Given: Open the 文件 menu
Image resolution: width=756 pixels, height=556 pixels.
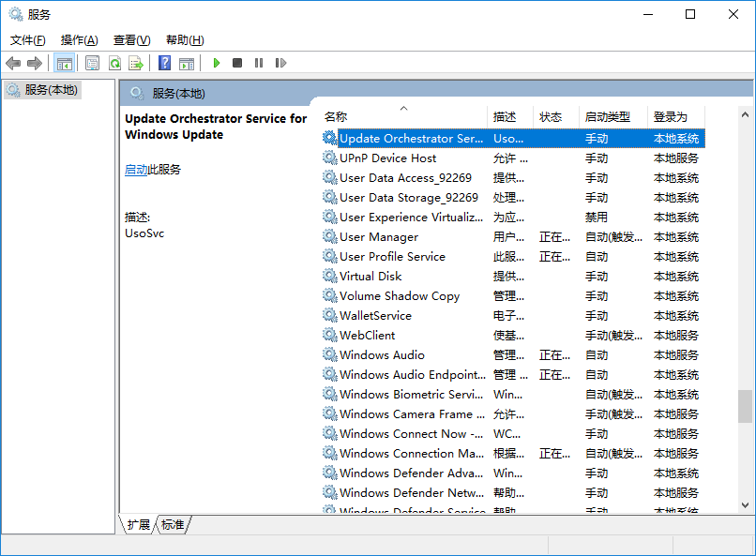Looking at the screenshot, I should tap(28, 40).
